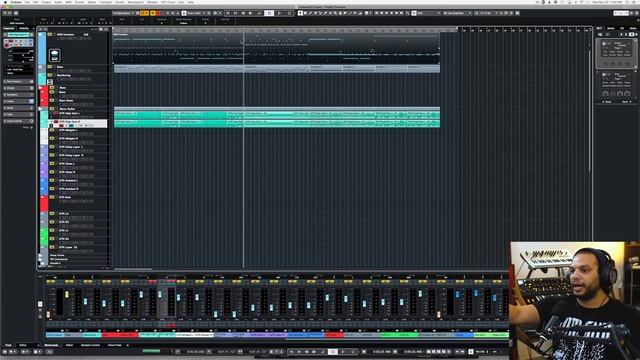Click the arrangement horizontal scrollbar
This screenshot has width=640, height=360.
tap(133, 269)
